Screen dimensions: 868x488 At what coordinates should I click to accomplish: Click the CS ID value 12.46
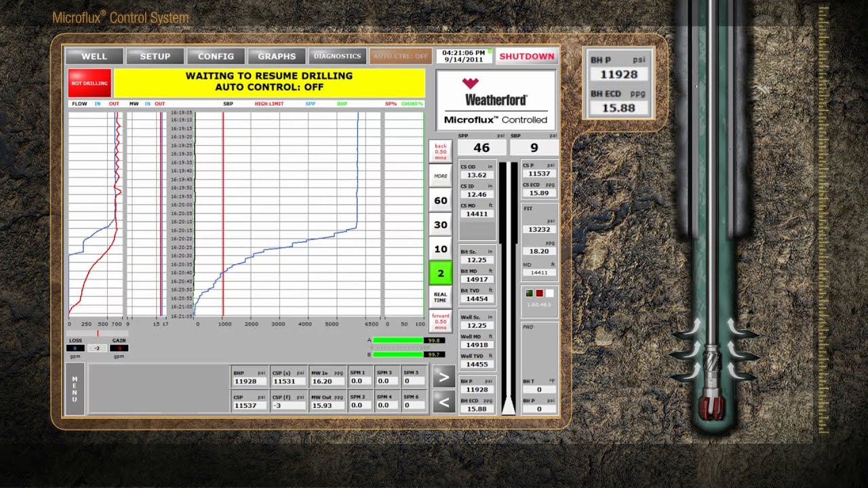click(477, 195)
